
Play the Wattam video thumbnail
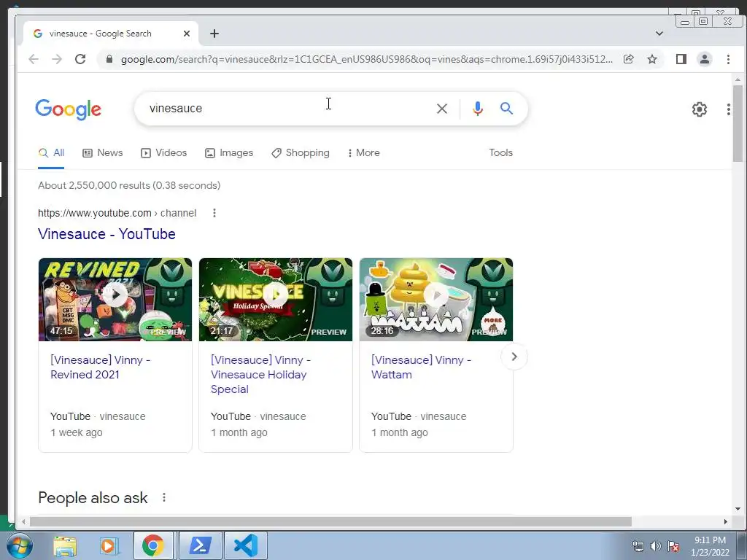pyautogui.click(x=436, y=300)
